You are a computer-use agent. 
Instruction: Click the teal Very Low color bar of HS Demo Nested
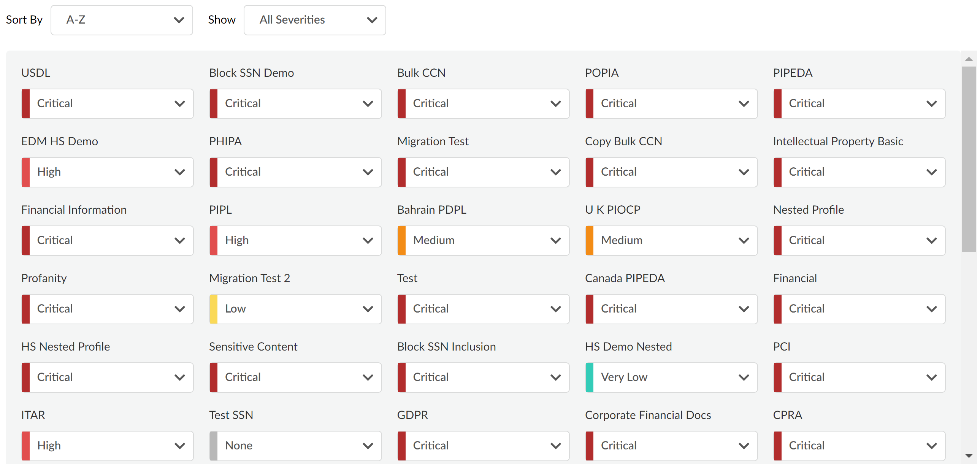coord(589,378)
